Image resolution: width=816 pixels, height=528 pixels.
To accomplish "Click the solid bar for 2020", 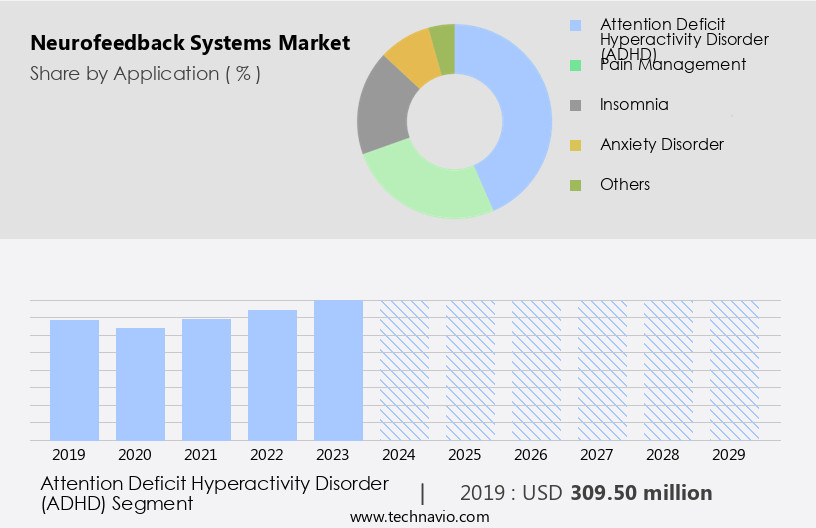I will [141, 384].
